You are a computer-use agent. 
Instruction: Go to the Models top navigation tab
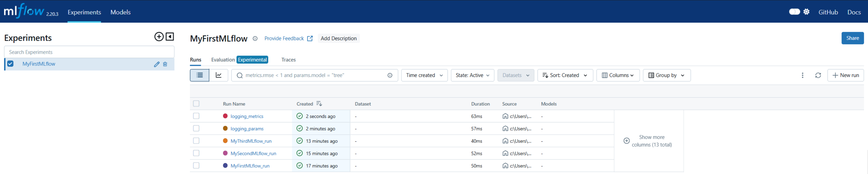(120, 12)
